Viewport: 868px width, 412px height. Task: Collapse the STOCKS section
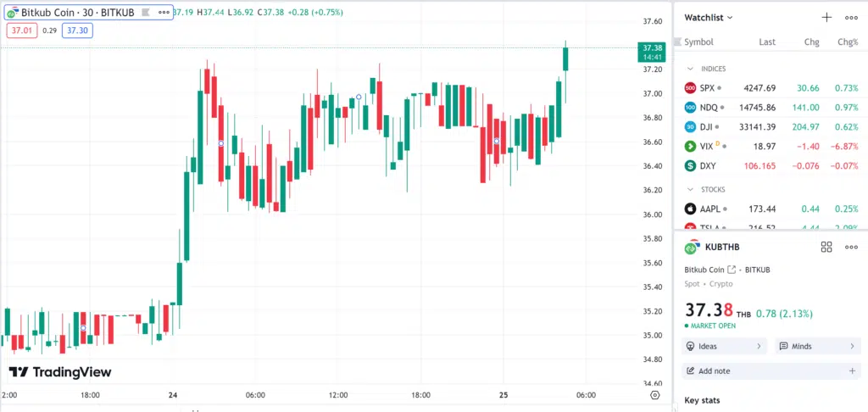690,189
